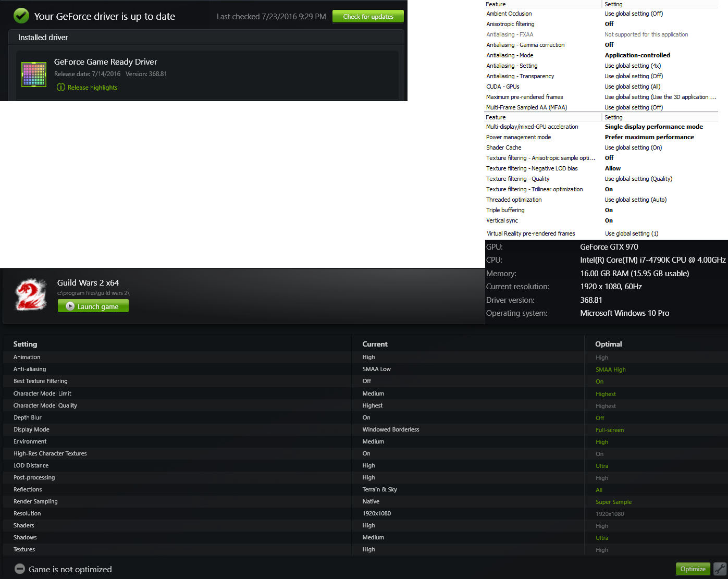
Task: Open Power management mode value dropdown
Action: click(649, 137)
